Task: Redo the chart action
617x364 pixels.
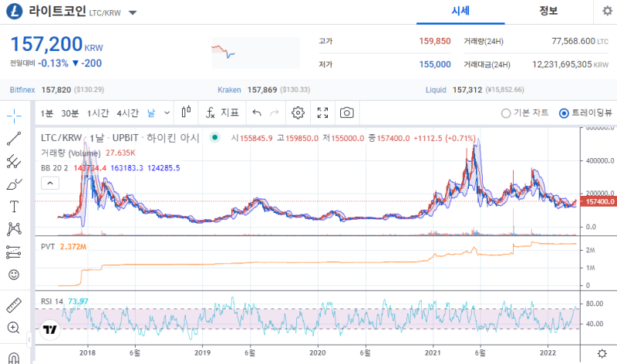Action: pyautogui.click(x=275, y=113)
